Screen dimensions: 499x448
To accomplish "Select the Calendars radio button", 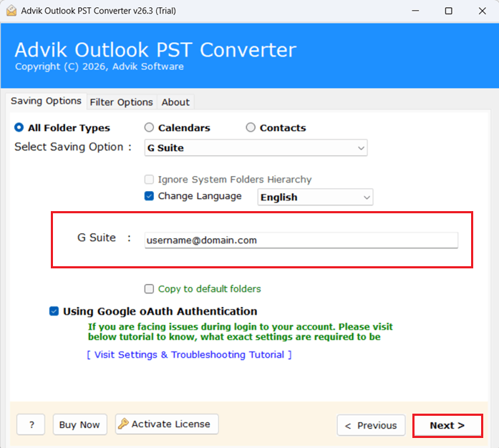I will 149,127.
